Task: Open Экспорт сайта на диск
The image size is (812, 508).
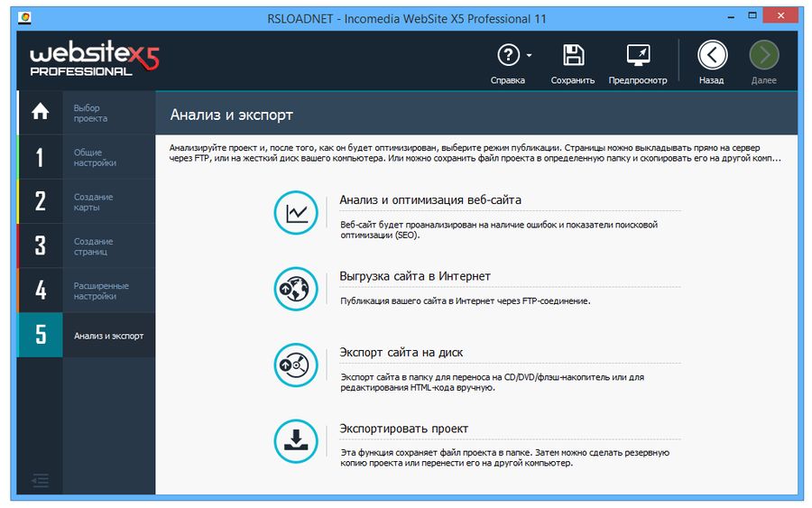Action: (x=401, y=352)
